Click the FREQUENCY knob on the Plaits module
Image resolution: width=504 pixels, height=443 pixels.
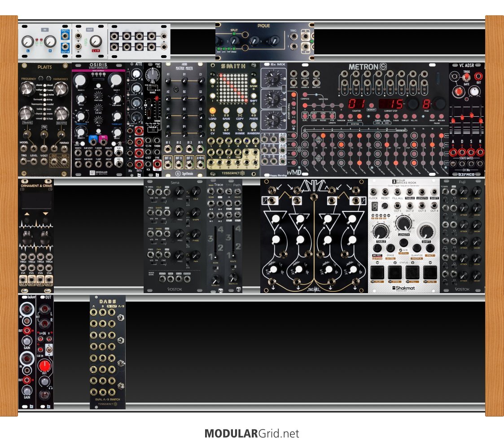tap(27, 88)
